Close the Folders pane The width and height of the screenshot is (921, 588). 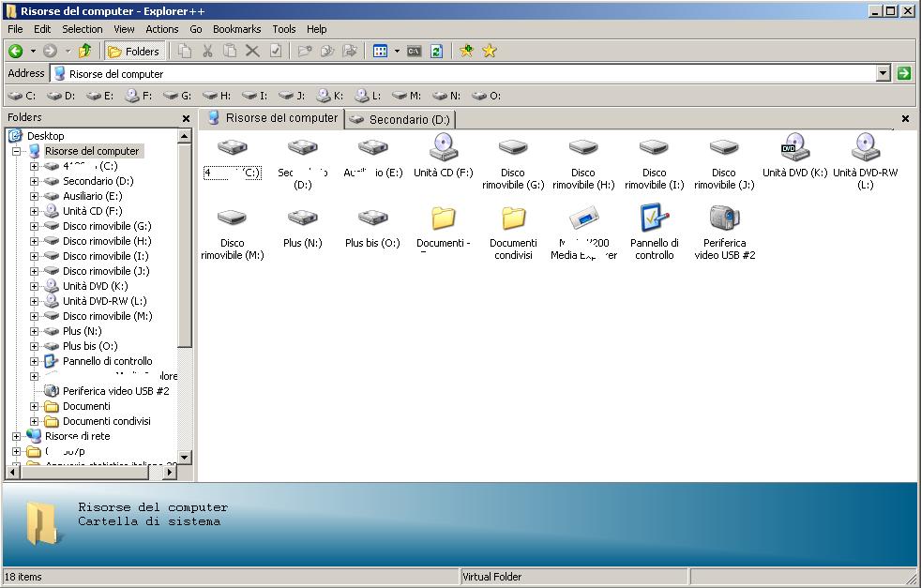point(186,118)
